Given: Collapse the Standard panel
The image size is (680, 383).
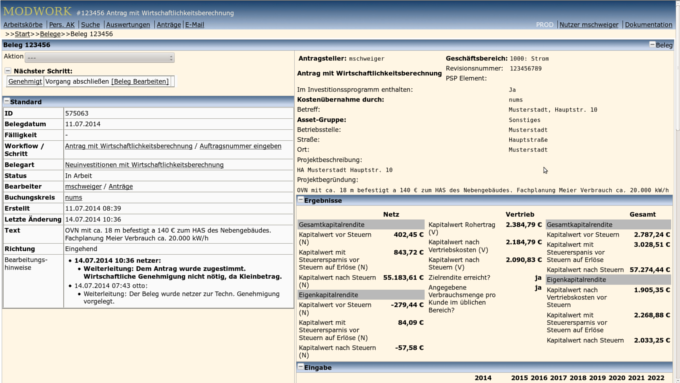Looking at the screenshot, I should tap(7, 101).
